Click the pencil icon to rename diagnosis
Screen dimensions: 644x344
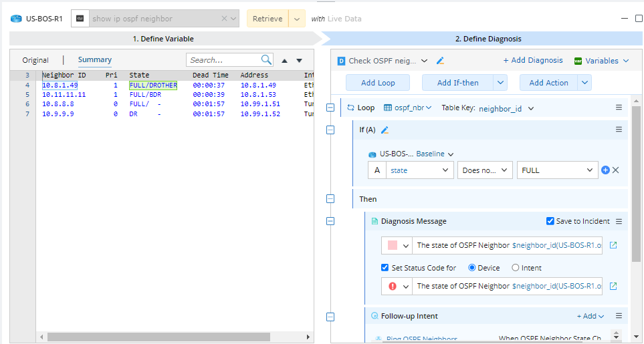tap(440, 61)
